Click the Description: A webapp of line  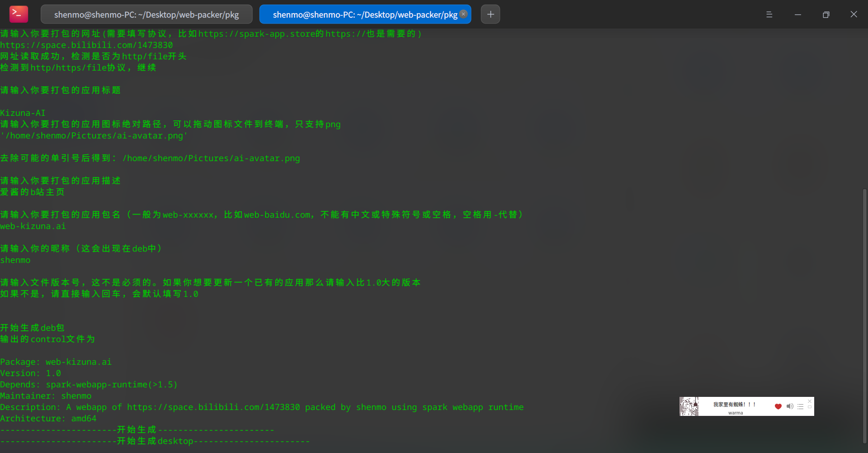pos(262,407)
